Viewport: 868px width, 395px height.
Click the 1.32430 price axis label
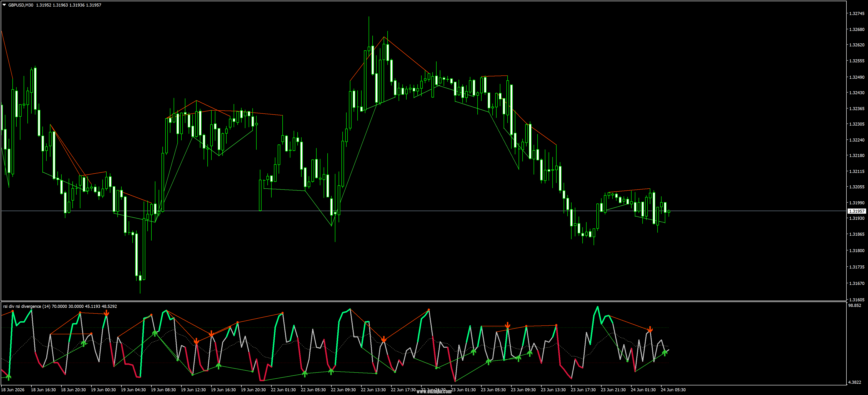[x=857, y=93]
